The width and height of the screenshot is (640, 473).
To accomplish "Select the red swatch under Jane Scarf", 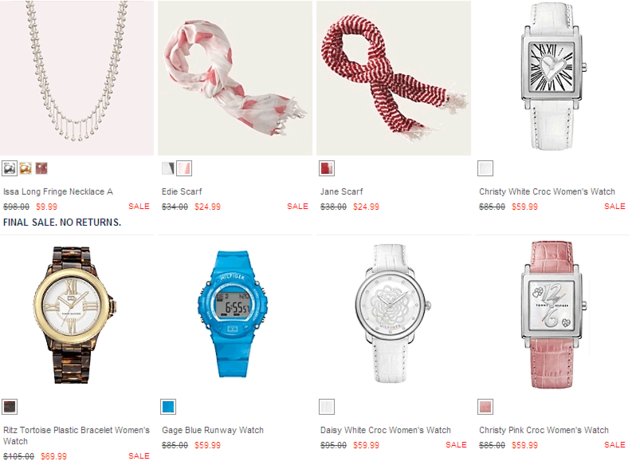I will pos(327,168).
